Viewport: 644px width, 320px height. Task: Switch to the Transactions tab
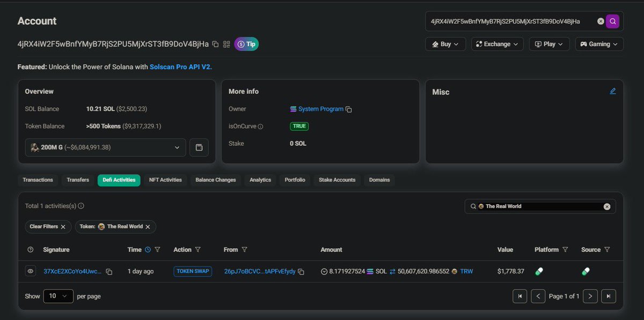click(x=38, y=180)
